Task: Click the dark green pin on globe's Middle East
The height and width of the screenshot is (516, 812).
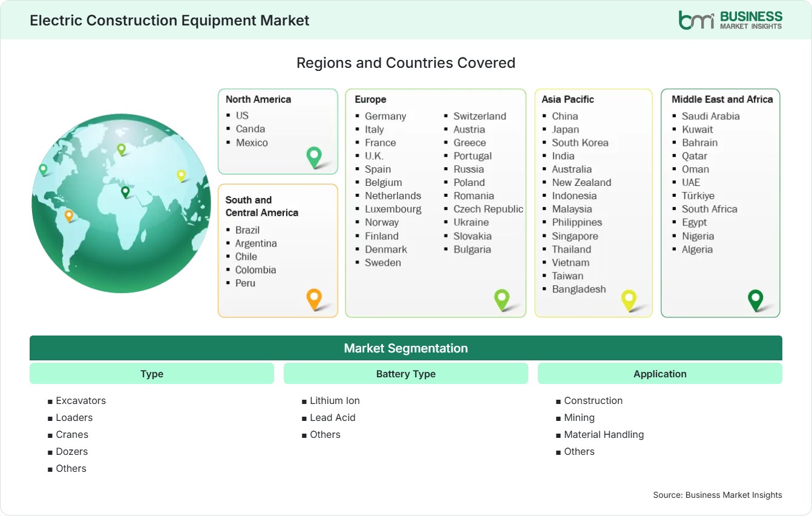Action: (125, 192)
